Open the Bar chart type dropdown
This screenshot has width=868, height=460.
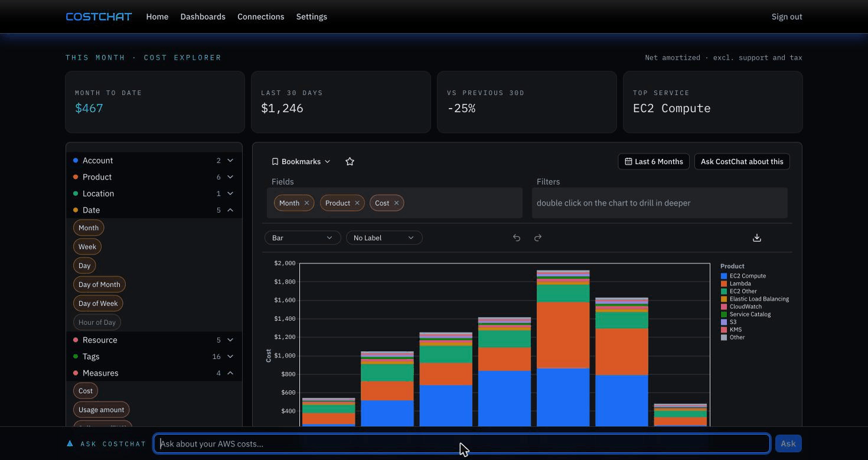pyautogui.click(x=302, y=237)
